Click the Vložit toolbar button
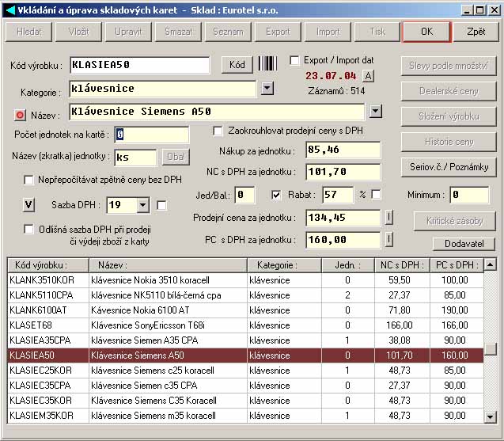 click(79, 32)
